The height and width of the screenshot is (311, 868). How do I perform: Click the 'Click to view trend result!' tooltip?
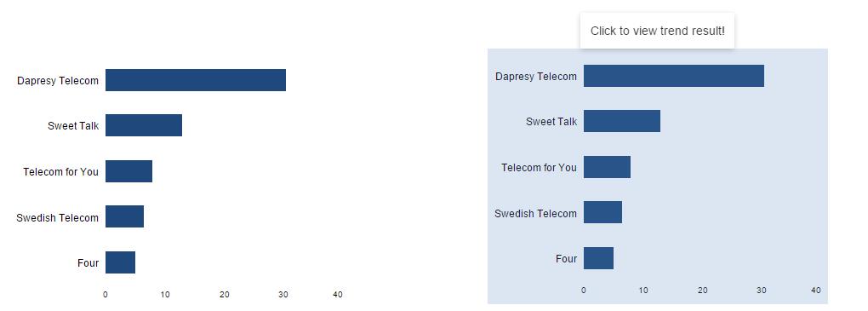[x=657, y=31]
